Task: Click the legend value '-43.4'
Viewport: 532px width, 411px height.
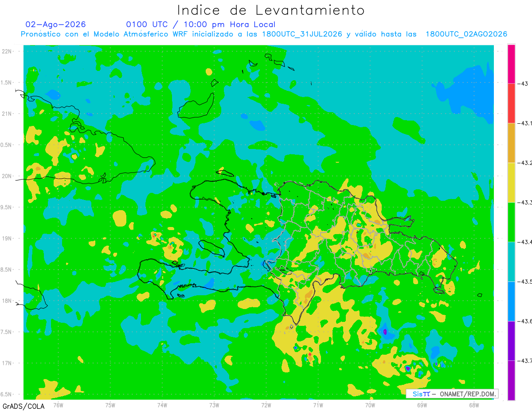Action: pyautogui.click(x=524, y=242)
